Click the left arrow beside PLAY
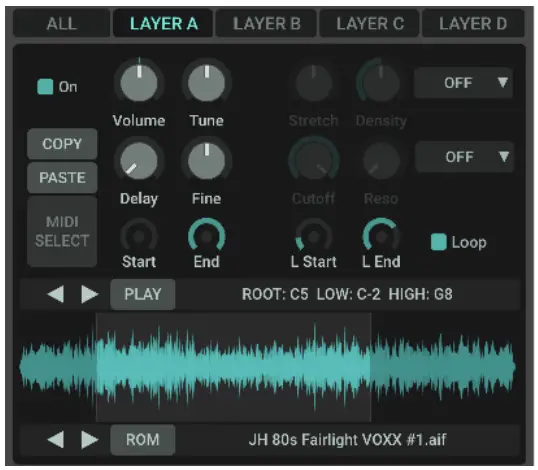The image size is (538, 470). point(56,294)
